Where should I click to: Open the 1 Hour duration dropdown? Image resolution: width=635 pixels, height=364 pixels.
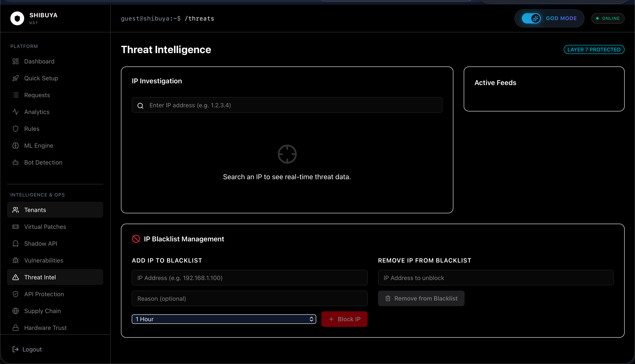click(224, 319)
